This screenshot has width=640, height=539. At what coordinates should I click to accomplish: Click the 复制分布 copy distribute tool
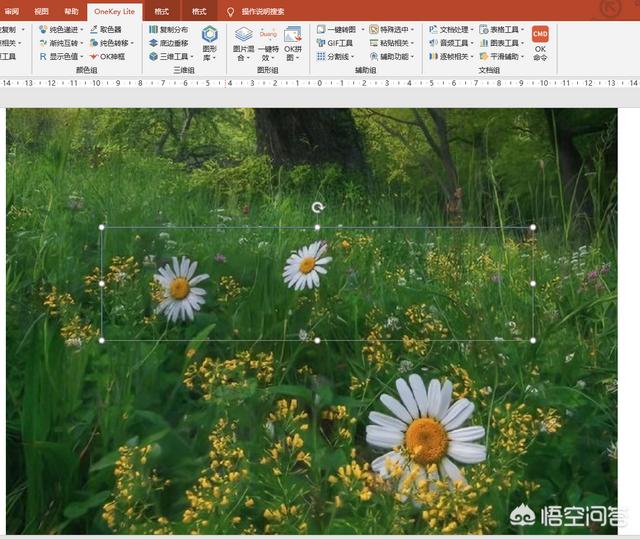click(168, 30)
